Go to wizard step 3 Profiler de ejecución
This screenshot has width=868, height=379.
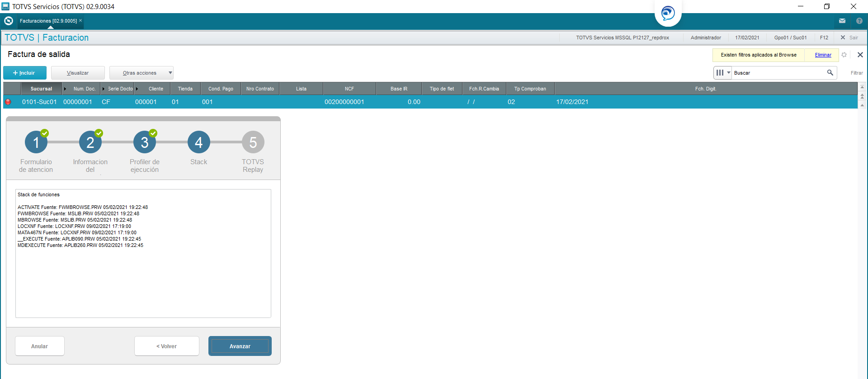[x=145, y=142]
